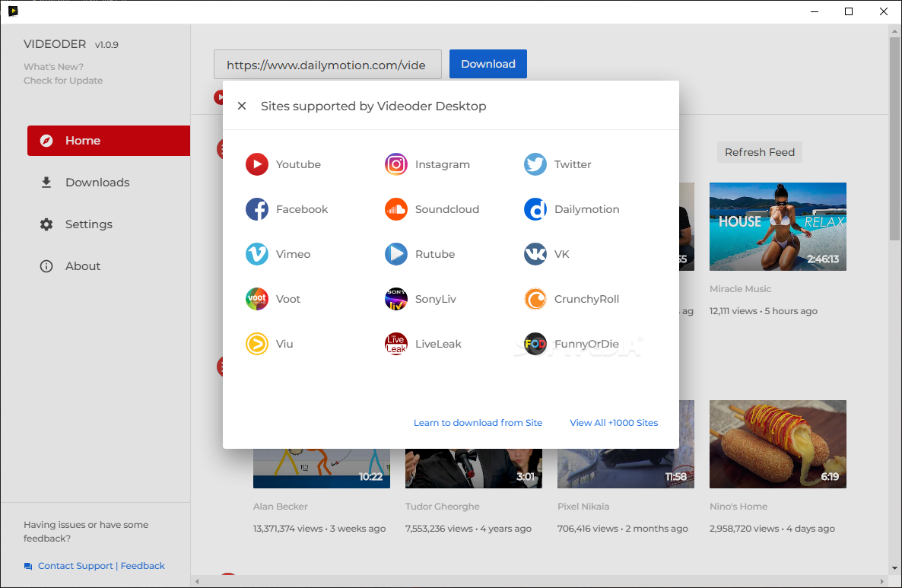Image resolution: width=902 pixels, height=588 pixels.
Task: Click the Home compass icon in sidebar
Action: [x=46, y=141]
